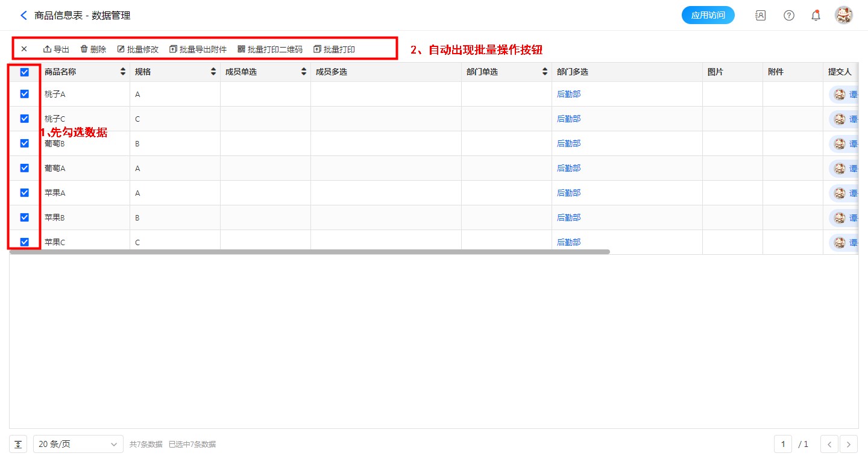Open the help question mark icon
This screenshot has height=456, width=868.
(788, 16)
